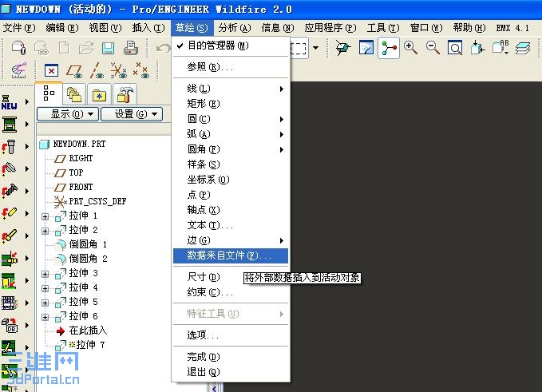Click the repaint screen icon
This screenshot has width=542, height=392.
point(366,48)
